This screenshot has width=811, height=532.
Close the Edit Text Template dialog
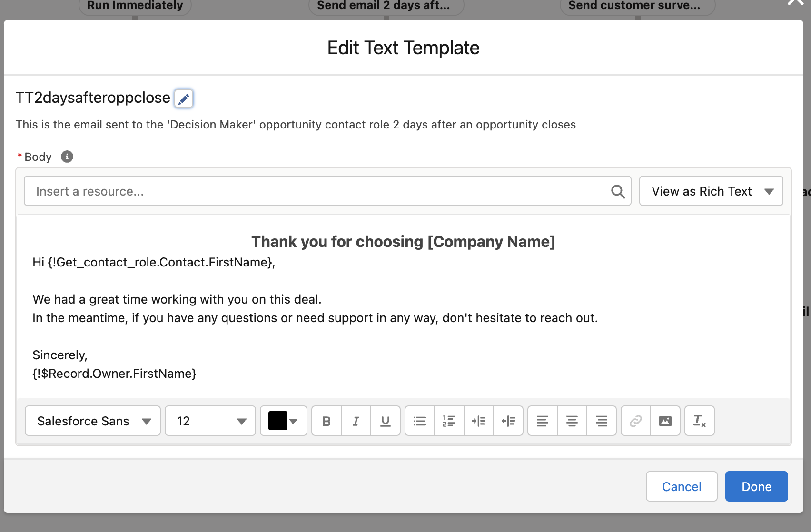pos(796,2)
